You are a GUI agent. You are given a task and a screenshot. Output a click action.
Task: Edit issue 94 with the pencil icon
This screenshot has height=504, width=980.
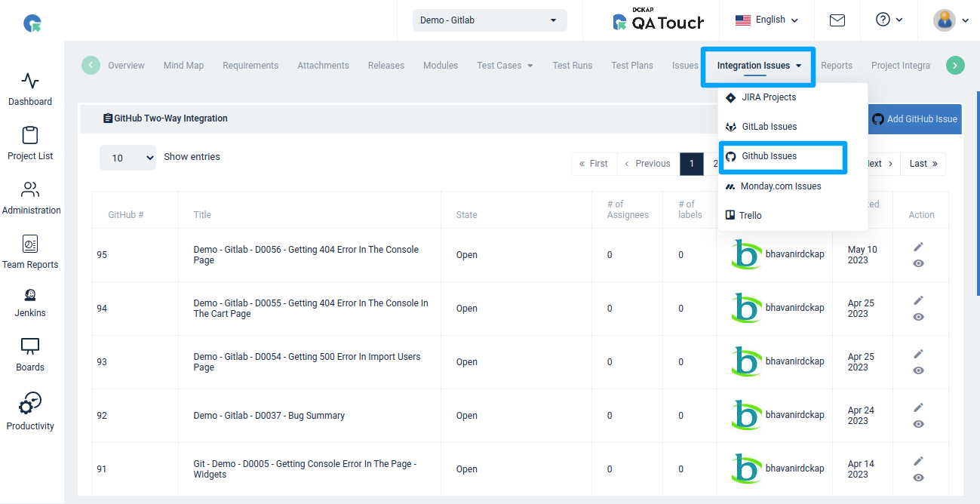(x=918, y=300)
